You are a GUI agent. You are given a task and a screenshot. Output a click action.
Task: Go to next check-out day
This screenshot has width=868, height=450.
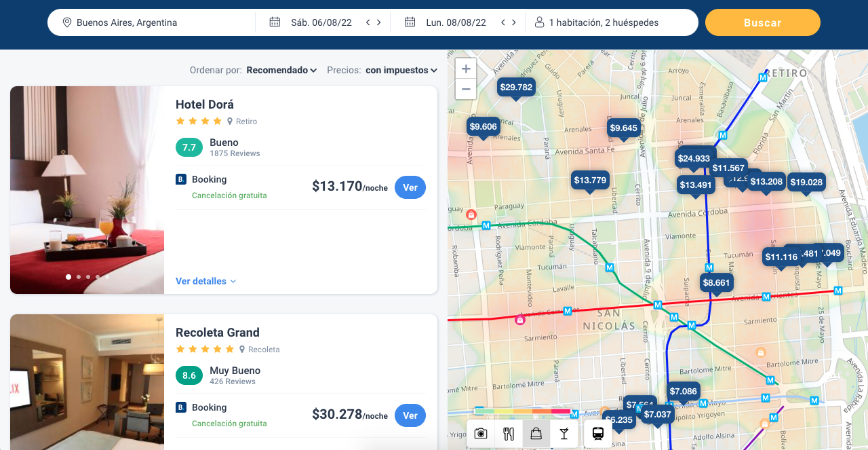click(513, 22)
